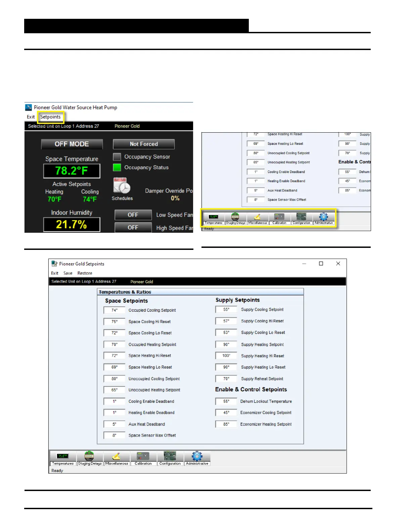Click Space Heating Lo Reset field in large window

click(x=114, y=367)
